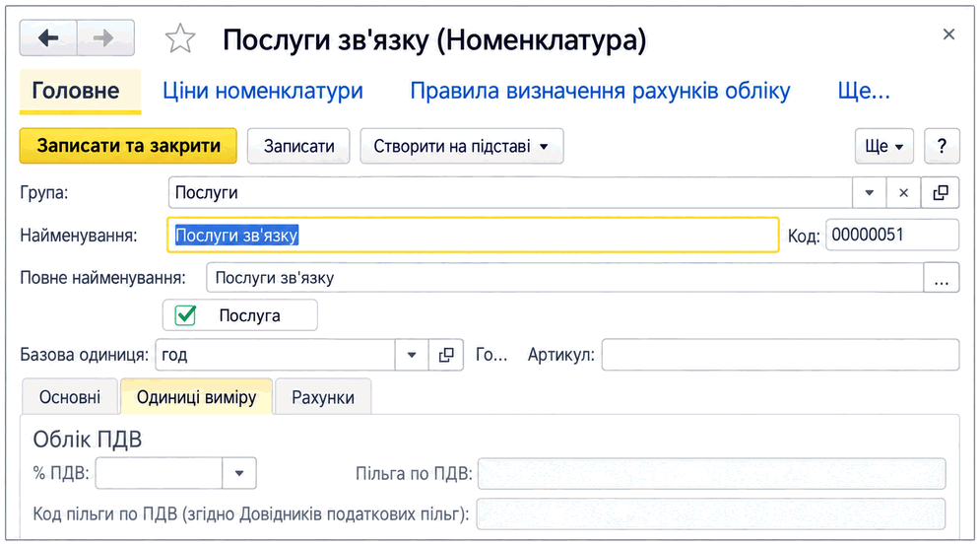
Task: Focus the Найменування input field
Action: point(473,236)
